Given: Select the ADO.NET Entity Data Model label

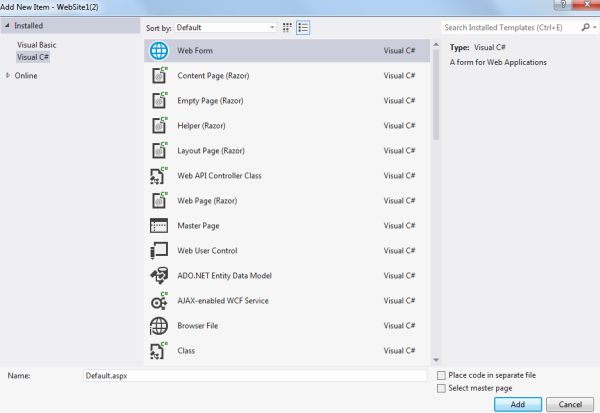Looking at the screenshot, I should tap(224, 276).
